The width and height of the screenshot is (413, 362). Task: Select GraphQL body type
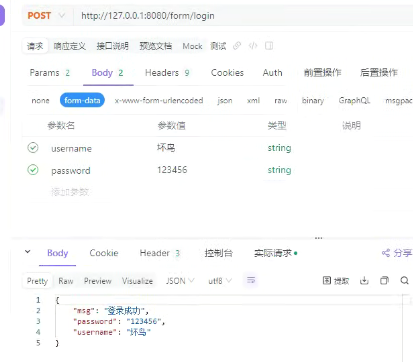tap(354, 100)
